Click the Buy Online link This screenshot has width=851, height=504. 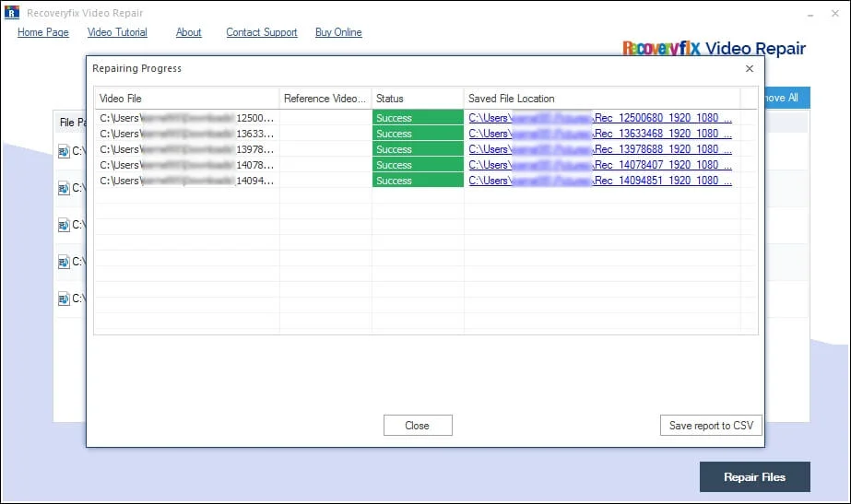[x=338, y=32]
